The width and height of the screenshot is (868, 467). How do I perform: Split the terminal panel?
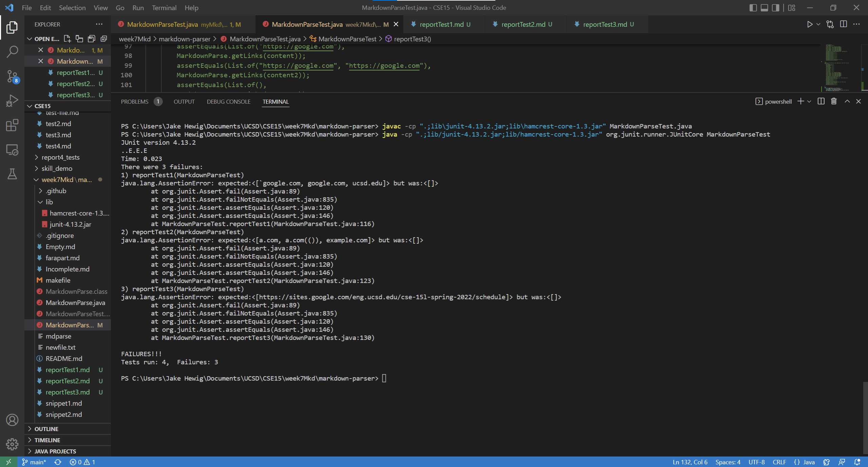[821, 101]
